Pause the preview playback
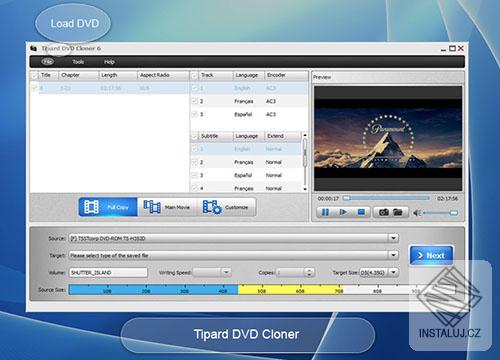The width and height of the screenshot is (500, 360). pos(325,212)
